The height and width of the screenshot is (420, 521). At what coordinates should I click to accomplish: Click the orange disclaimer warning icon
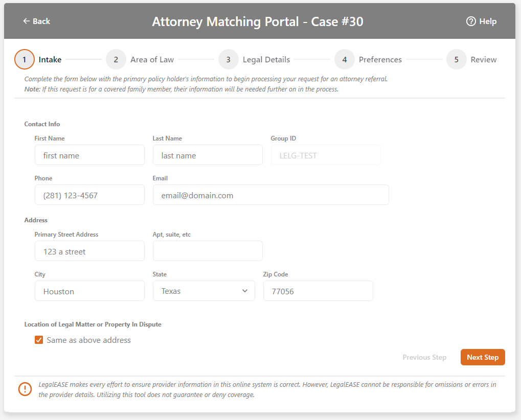pyautogui.click(x=25, y=389)
